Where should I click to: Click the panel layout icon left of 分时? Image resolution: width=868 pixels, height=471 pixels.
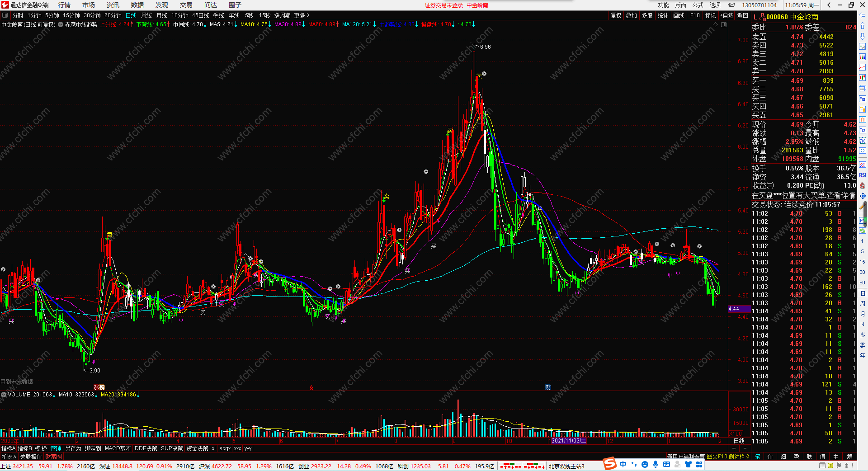tap(5, 15)
